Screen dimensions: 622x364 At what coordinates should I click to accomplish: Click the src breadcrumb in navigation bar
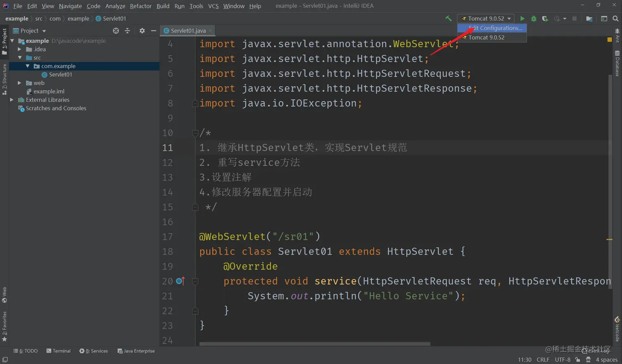39,19
